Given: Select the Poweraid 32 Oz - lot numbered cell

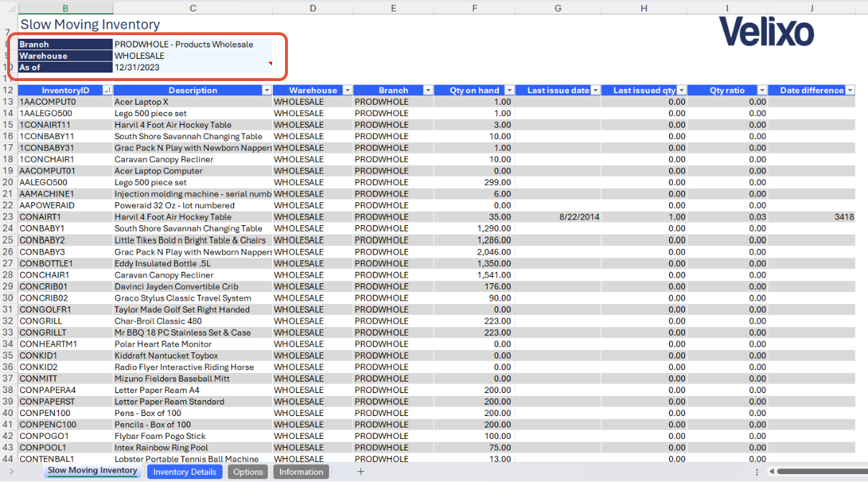Looking at the screenshot, I should [192, 205].
